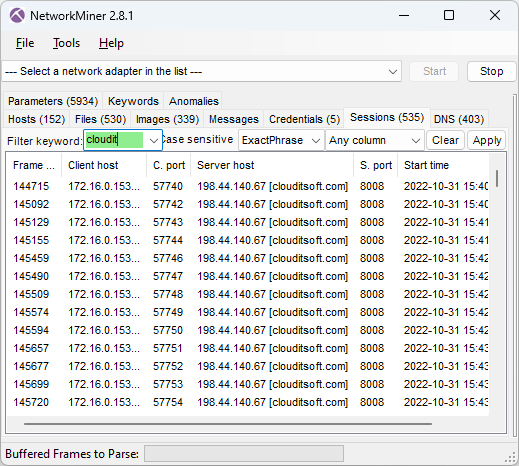Sort by the S. port column header
Screen dimensions: 519x466
(x=376, y=165)
